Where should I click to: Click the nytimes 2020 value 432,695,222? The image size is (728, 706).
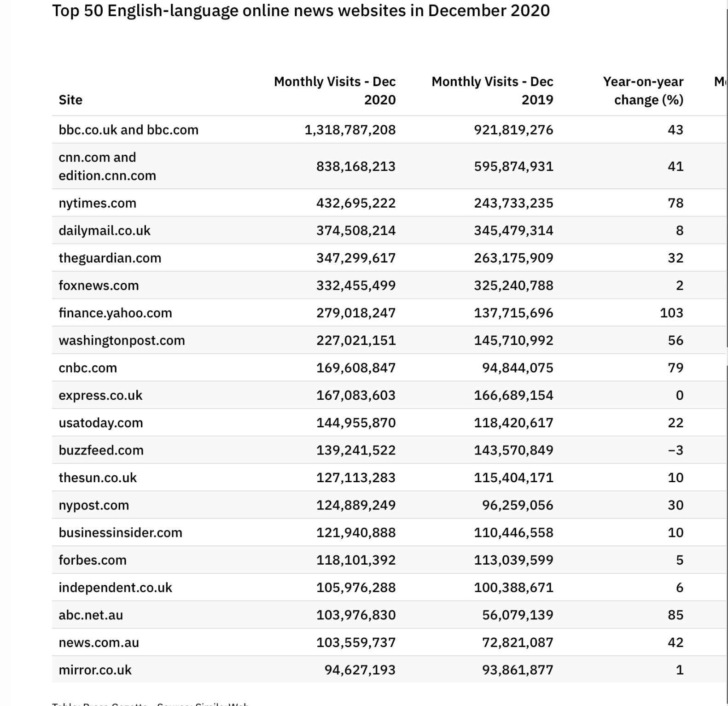pos(356,203)
